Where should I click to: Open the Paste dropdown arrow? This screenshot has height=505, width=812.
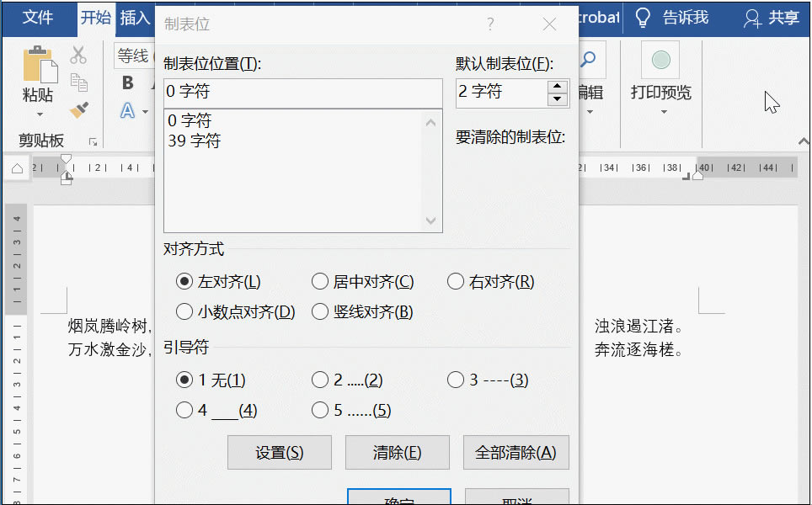(40, 114)
